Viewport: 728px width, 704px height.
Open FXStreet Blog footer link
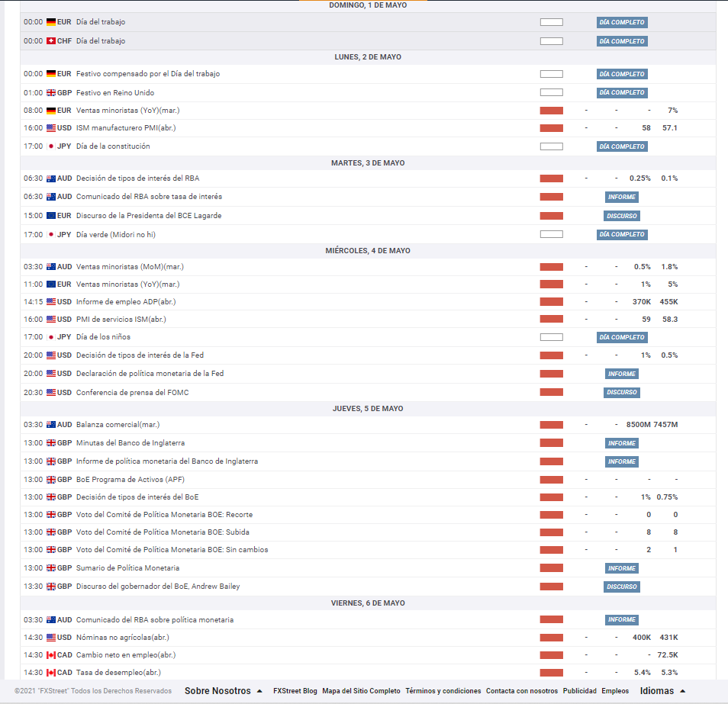[x=295, y=691]
